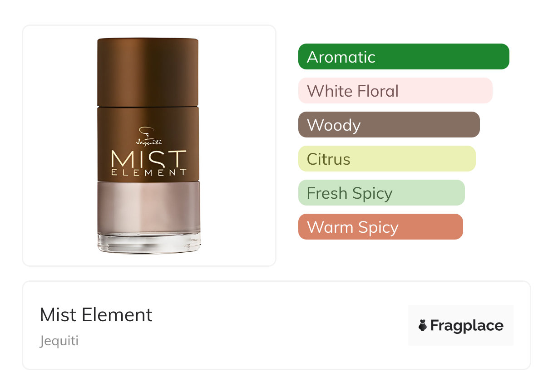553x392 pixels.
Task: Click the golden MIST lettering on the bottle
Action: (148, 159)
